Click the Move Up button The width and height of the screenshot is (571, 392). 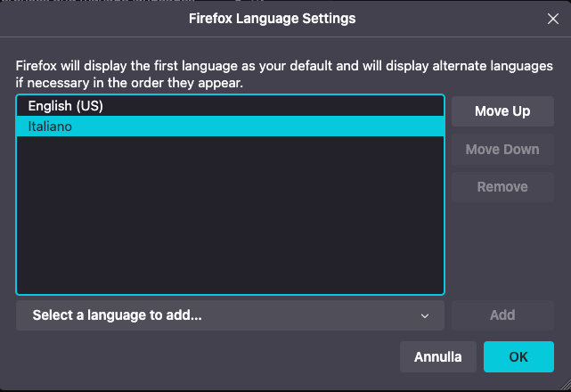coord(502,111)
